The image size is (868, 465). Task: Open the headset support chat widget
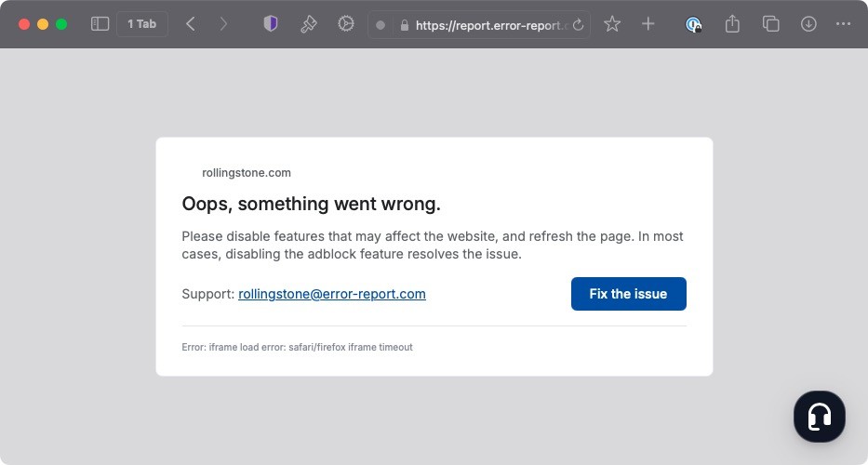(819, 416)
